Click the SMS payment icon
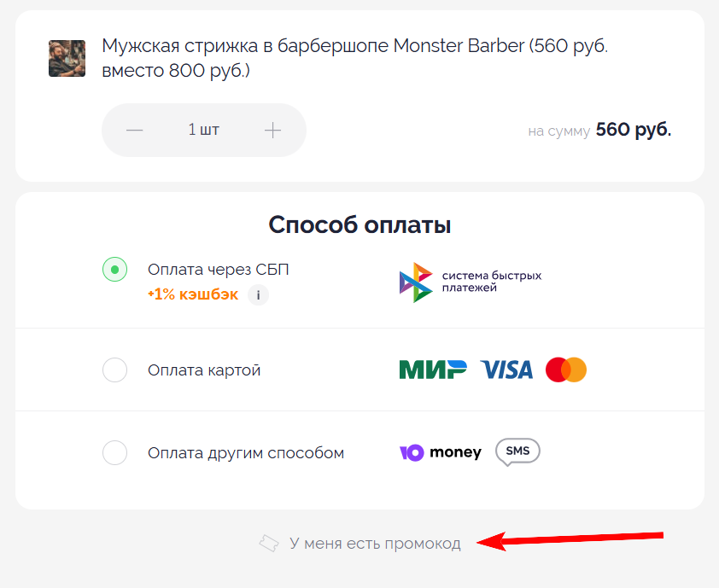This screenshot has width=719, height=588. pos(516,451)
